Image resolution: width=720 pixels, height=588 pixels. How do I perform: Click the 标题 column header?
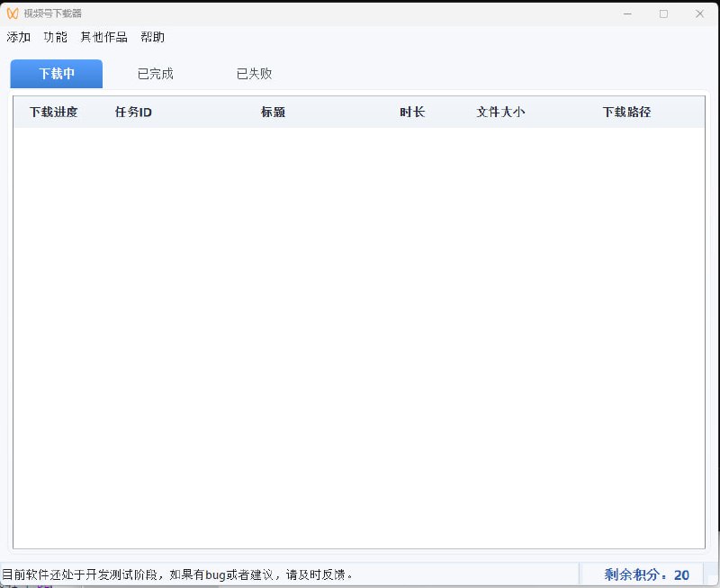point(274,112)
